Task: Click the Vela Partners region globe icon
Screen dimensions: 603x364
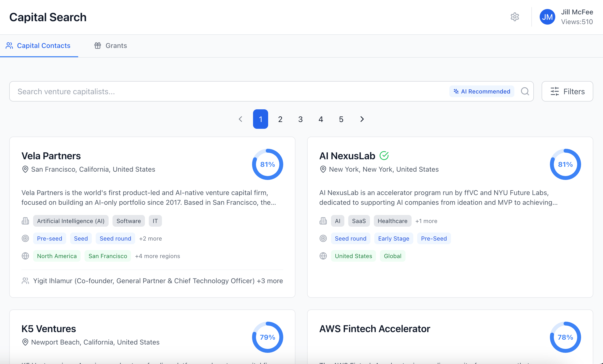Action: click(x=25, y=256)
